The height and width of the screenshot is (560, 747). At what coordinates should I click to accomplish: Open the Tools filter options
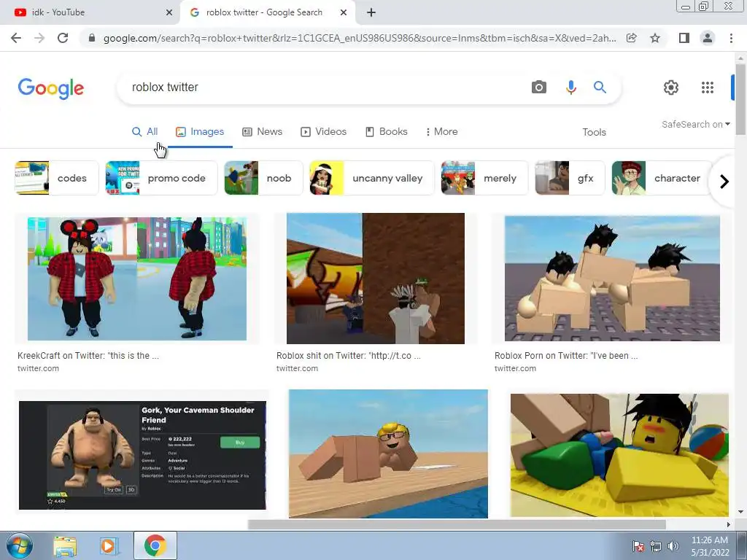tap(594, 133)
